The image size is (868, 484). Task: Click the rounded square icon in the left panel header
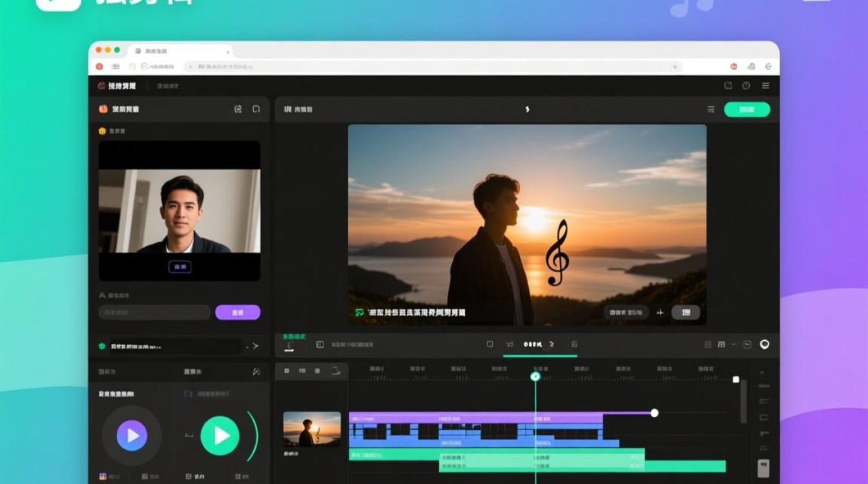click(256, 109)
